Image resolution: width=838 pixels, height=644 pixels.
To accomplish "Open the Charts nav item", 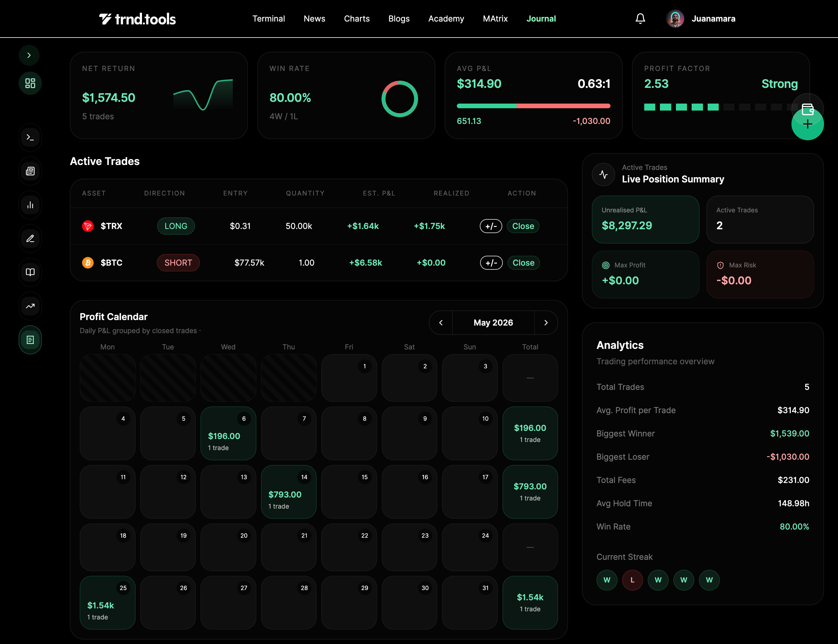I will point(357,19).
